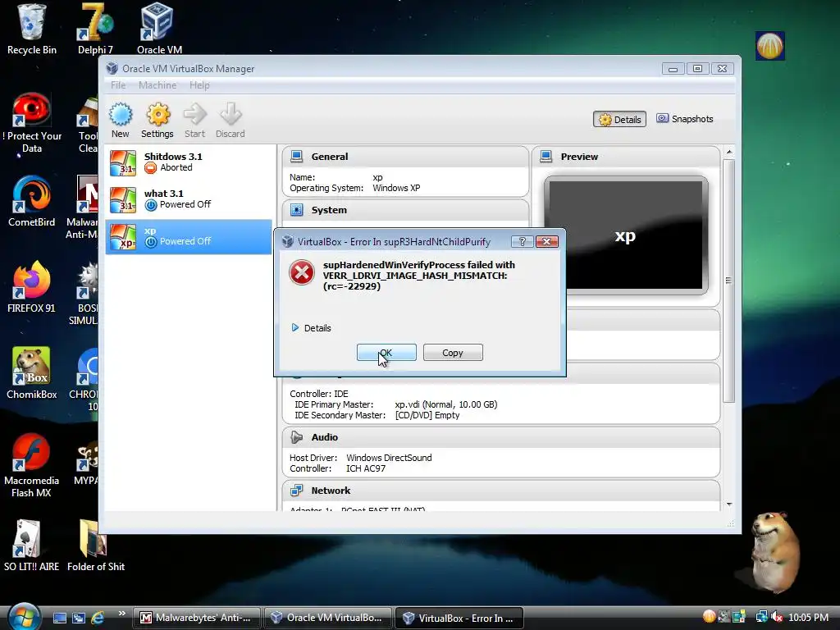Open Delphi 7 desktop shortcut
Screen dimensions: 840x630
coord(95,30)
